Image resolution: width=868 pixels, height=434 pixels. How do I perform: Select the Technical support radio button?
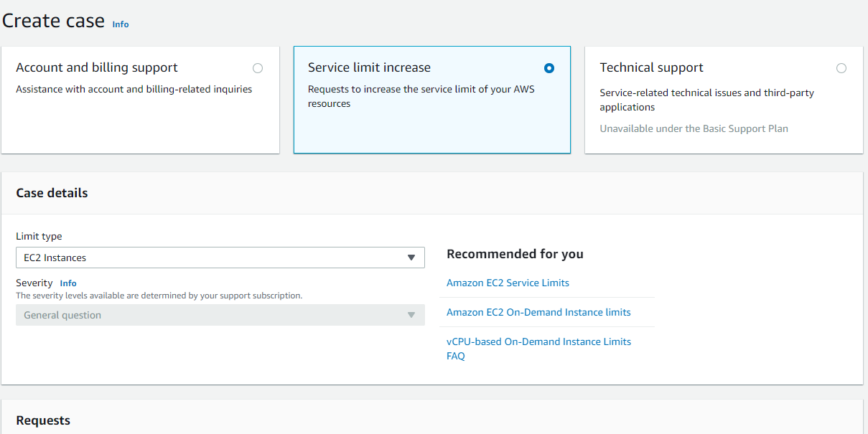[841, 68]
